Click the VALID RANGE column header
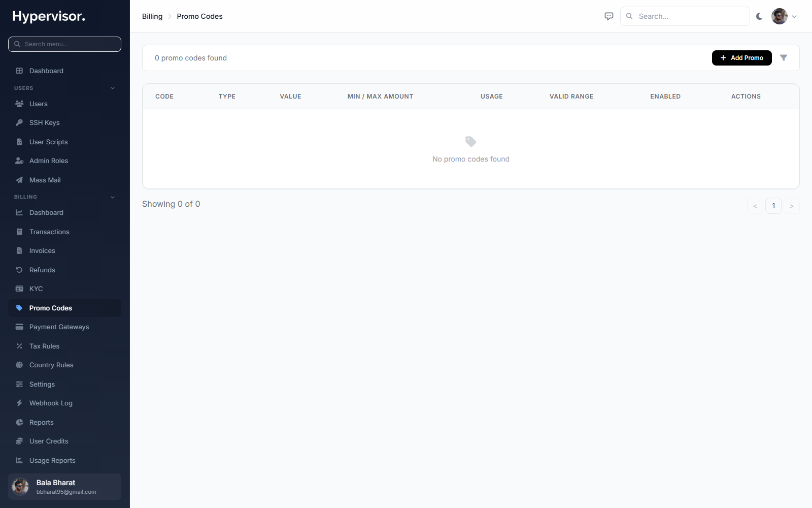 (571, 97)
